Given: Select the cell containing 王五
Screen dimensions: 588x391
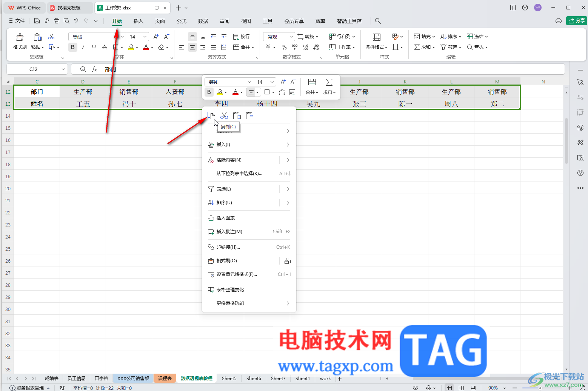Looking at the screenshot, I should tap(83, 104).
